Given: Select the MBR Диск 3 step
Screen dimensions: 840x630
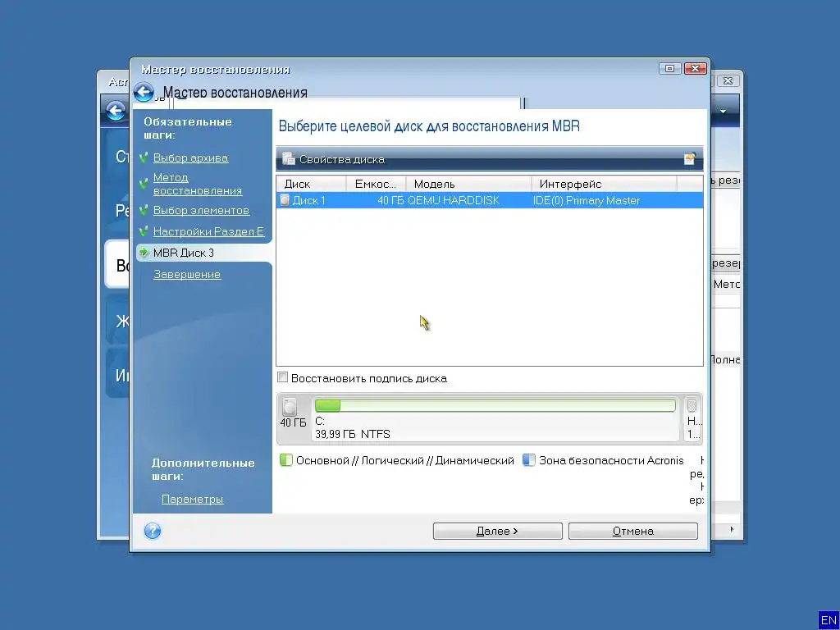Looking at the screenshot, I should click(x=183, y=253).
